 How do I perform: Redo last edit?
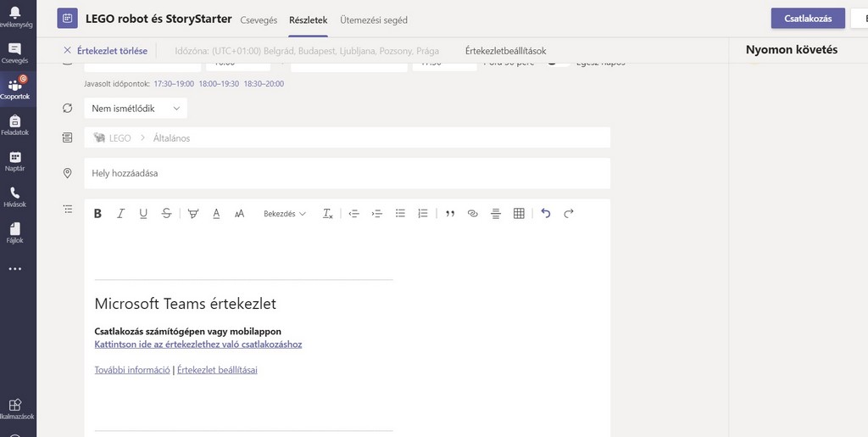tap(569, 213)
